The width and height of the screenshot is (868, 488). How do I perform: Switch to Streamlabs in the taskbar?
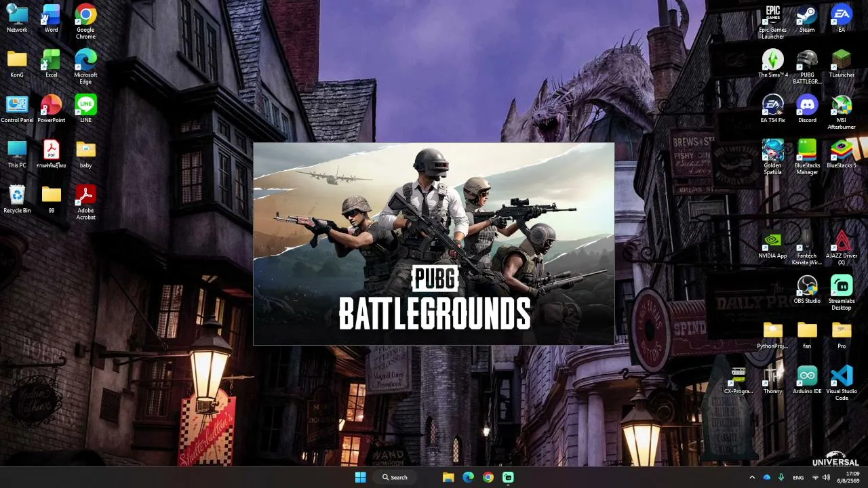(x=508, y=477)
